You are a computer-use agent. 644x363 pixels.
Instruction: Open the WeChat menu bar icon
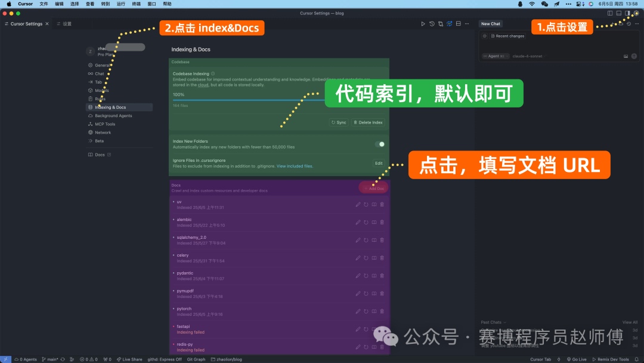coord(544,4)
